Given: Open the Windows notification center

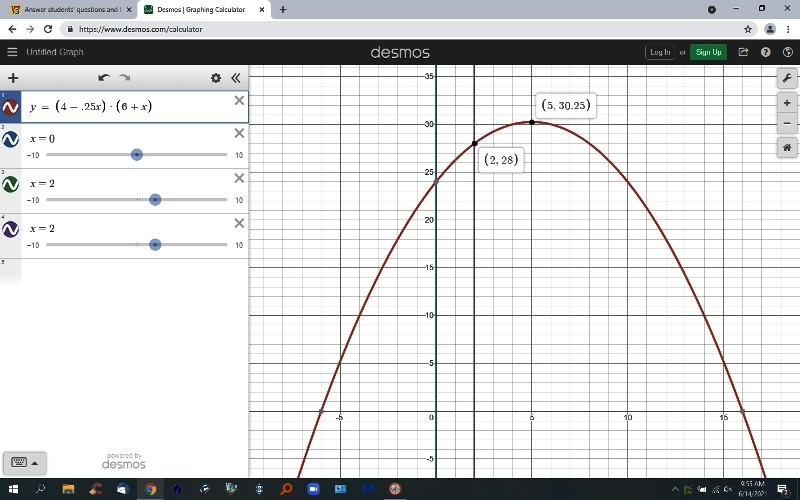Looking at the screenshot, I should (782, 489).
